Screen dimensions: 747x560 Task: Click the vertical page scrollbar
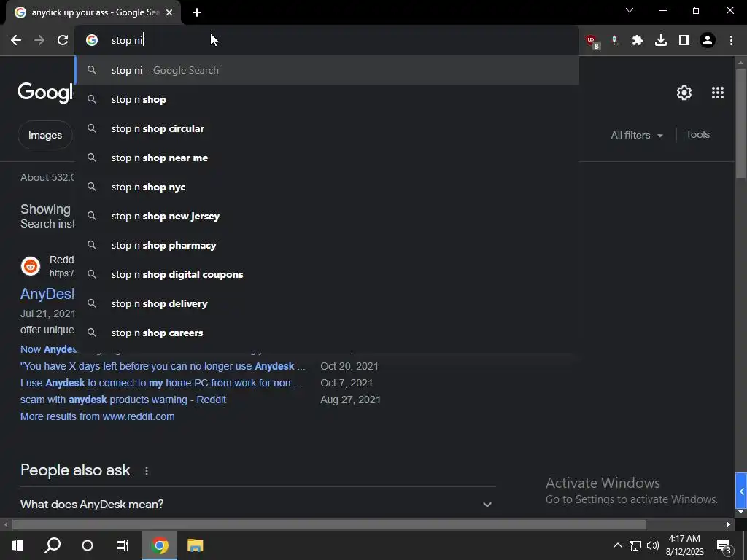coord(740,124)
